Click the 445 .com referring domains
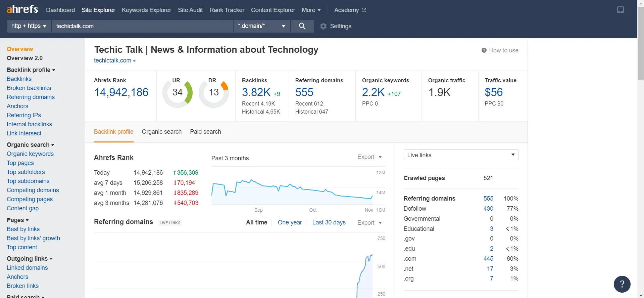This screenshot has width=644, height=298. [488, 259]
